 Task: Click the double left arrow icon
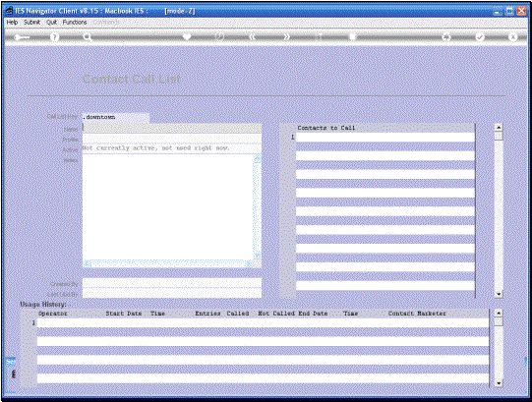point(253,36)
